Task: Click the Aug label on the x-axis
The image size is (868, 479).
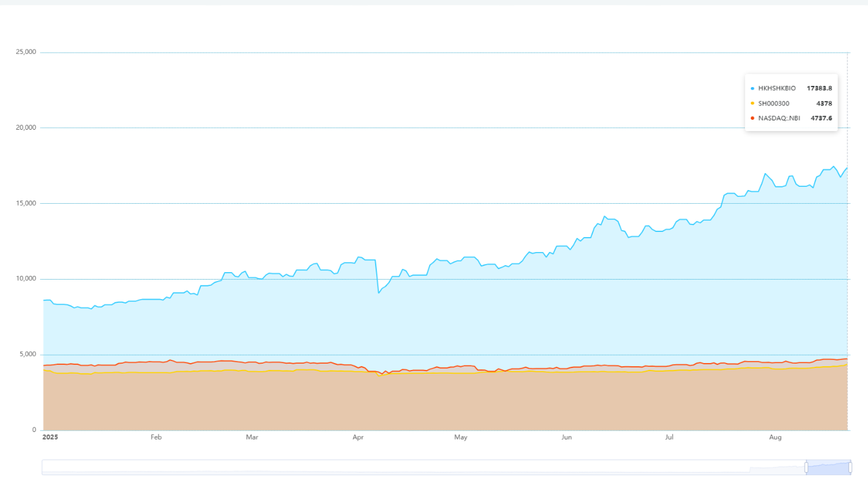Action: [x=775, y=438]
